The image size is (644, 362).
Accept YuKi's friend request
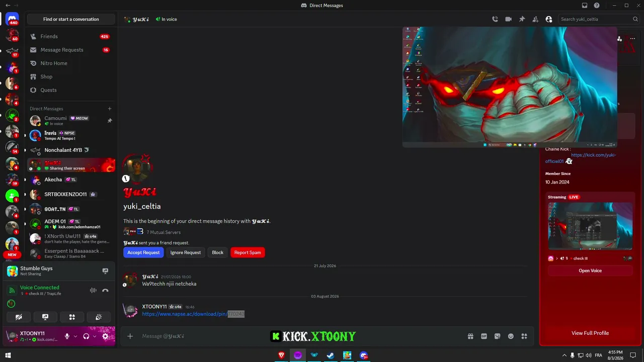pos(143,252)
